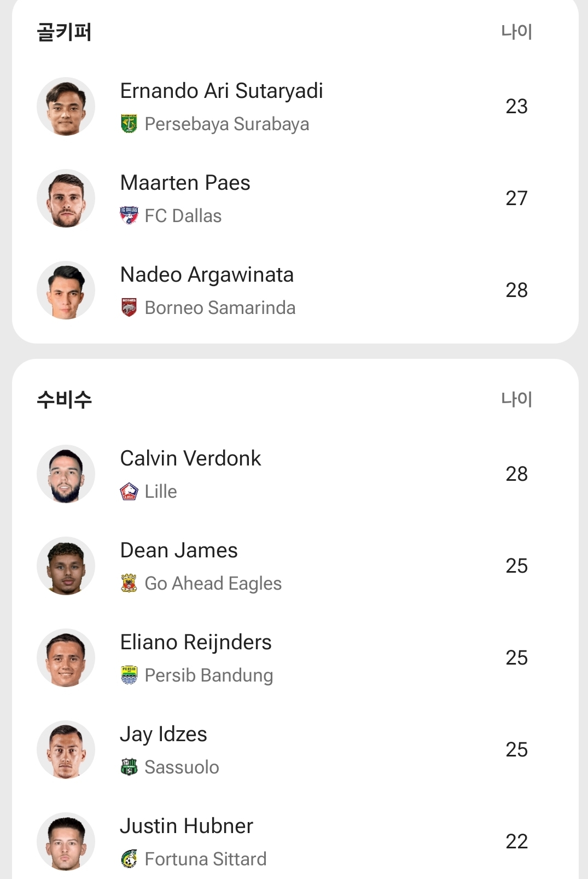Sort defenders by the 나이 column header

pos(516,399)
